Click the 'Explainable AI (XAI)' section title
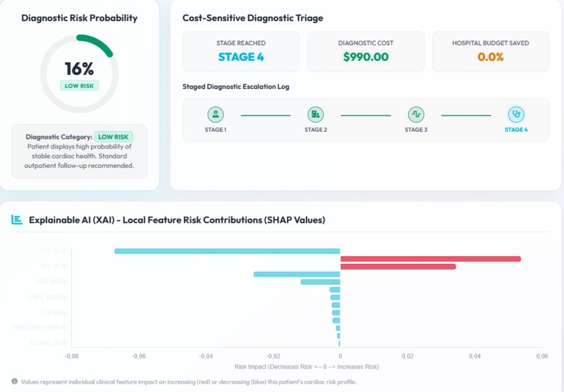Viewport: 564px width, 392px height. 177,220
